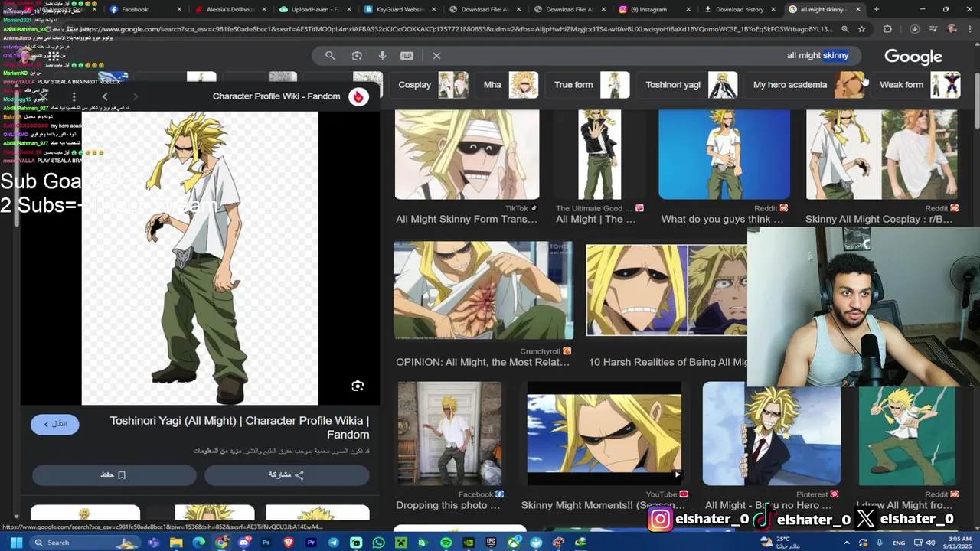980x551 pixels.
Task: Start voice search with the microphone icon
Action: pos(382,56)
